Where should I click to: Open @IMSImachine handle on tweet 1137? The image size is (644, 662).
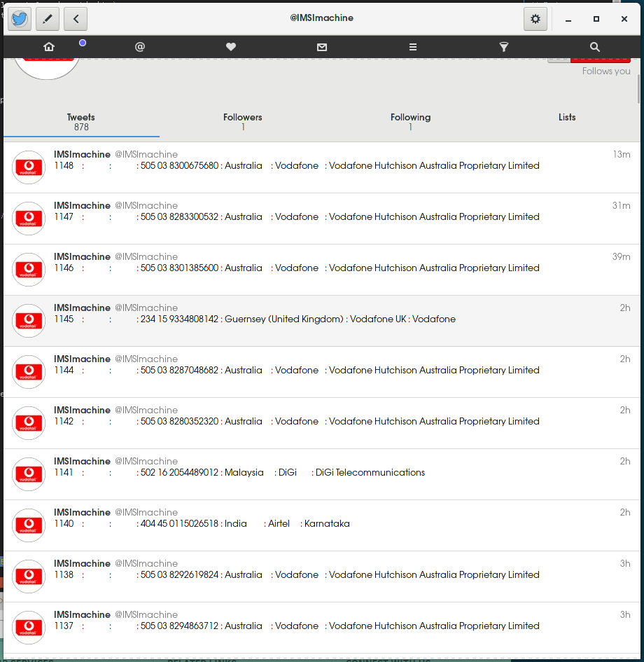[146, 614]
